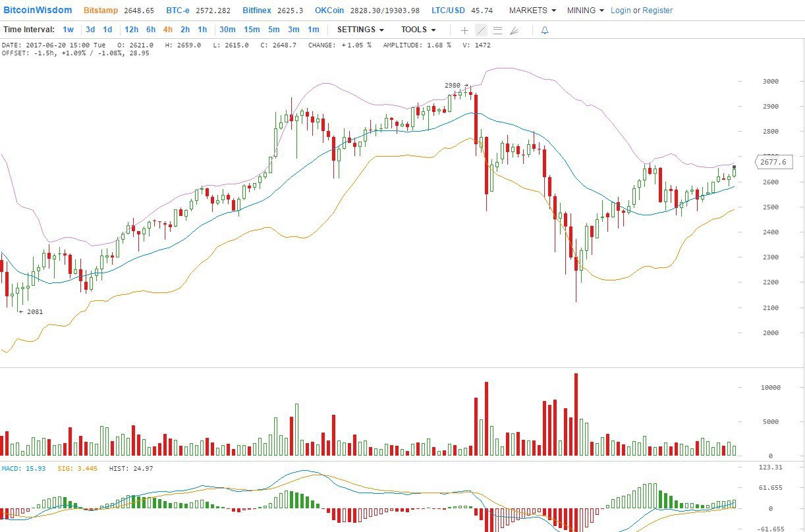This screenshot has height=532, width=805.
Task: Select the crosshair cursor tool
Action: pos(464,30)
